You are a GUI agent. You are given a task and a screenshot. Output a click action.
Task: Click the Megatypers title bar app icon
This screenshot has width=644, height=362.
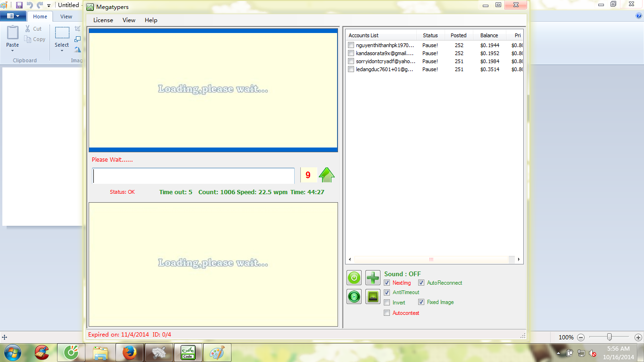click(90, 7)
